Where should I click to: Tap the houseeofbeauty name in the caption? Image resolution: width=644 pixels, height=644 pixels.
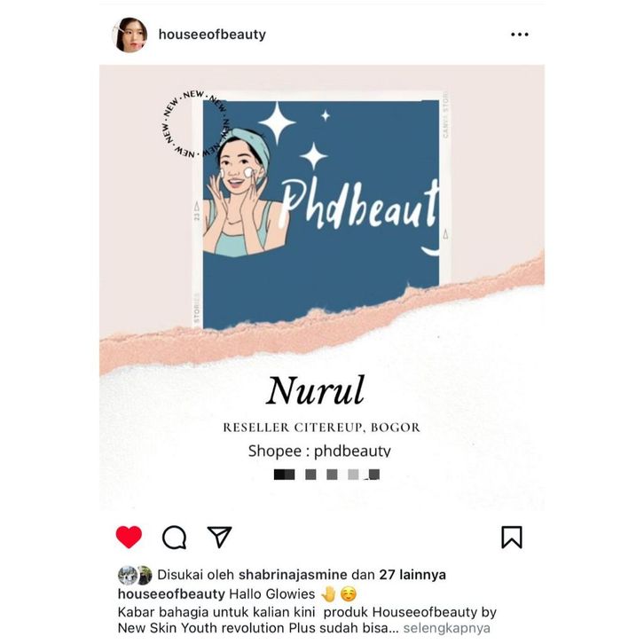coord(171,594)
